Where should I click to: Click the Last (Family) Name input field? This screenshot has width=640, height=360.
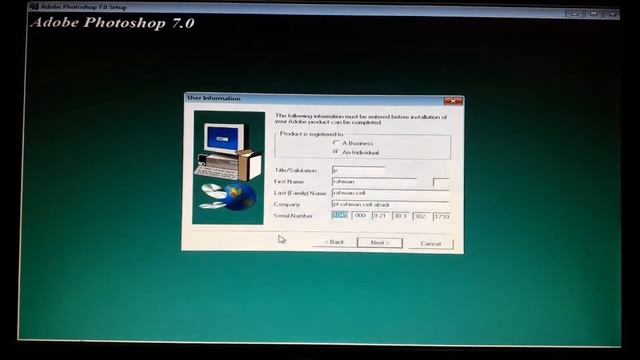pos(391,193)
